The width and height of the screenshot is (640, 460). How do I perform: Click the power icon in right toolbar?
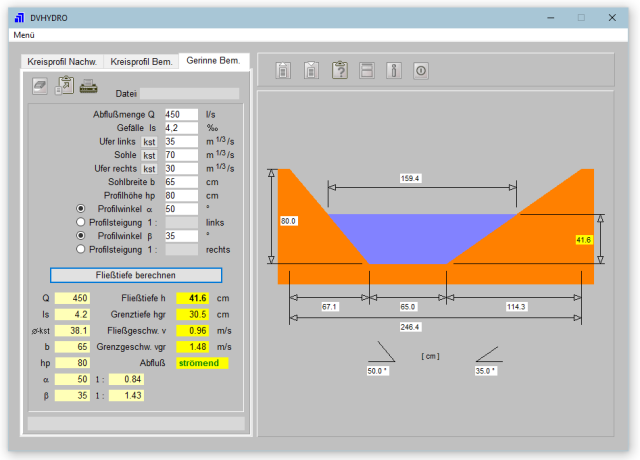(x=421, y=70)
